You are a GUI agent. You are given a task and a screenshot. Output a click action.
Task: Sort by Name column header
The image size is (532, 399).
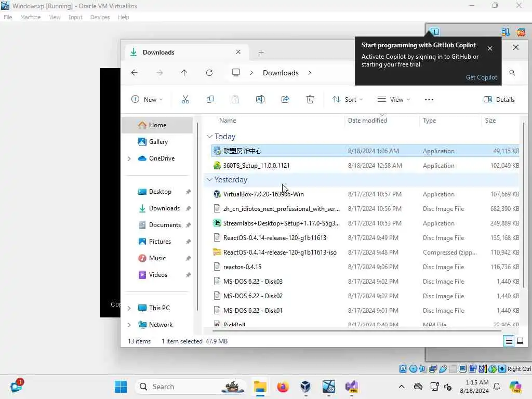pos(228,121)
